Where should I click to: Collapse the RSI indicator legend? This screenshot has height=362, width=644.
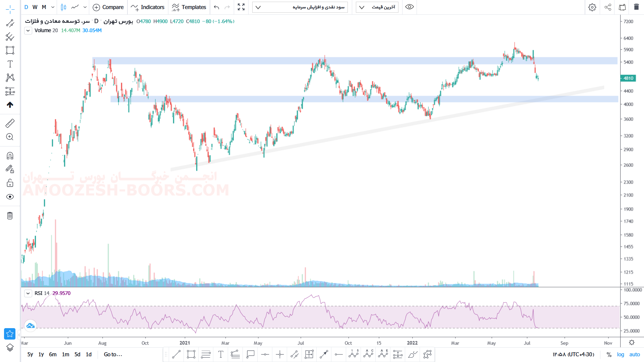(28, 293)
